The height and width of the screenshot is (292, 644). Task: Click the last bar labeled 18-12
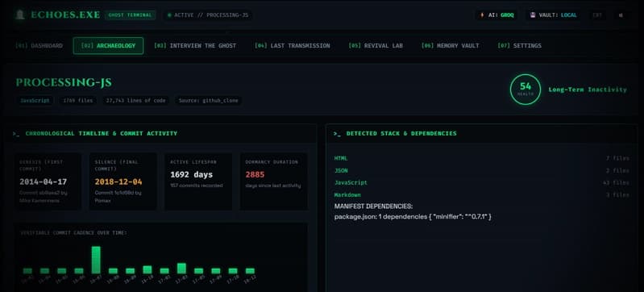click(x=250, y=271)
